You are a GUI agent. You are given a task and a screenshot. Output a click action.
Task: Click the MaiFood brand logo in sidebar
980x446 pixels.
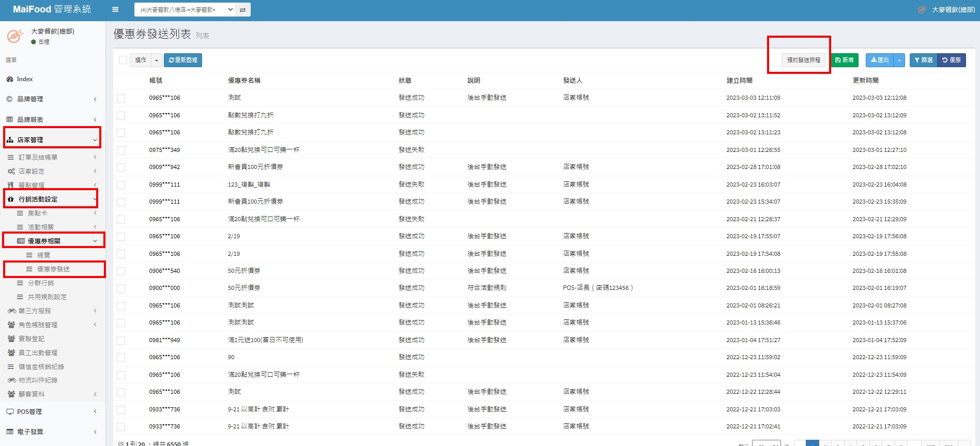point(15,36)
